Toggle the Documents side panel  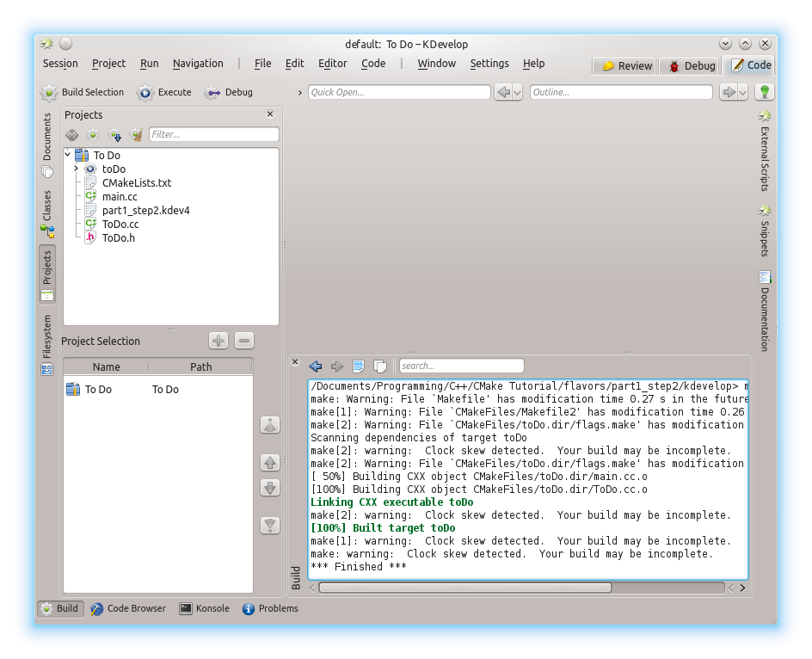tap(47, 145)
